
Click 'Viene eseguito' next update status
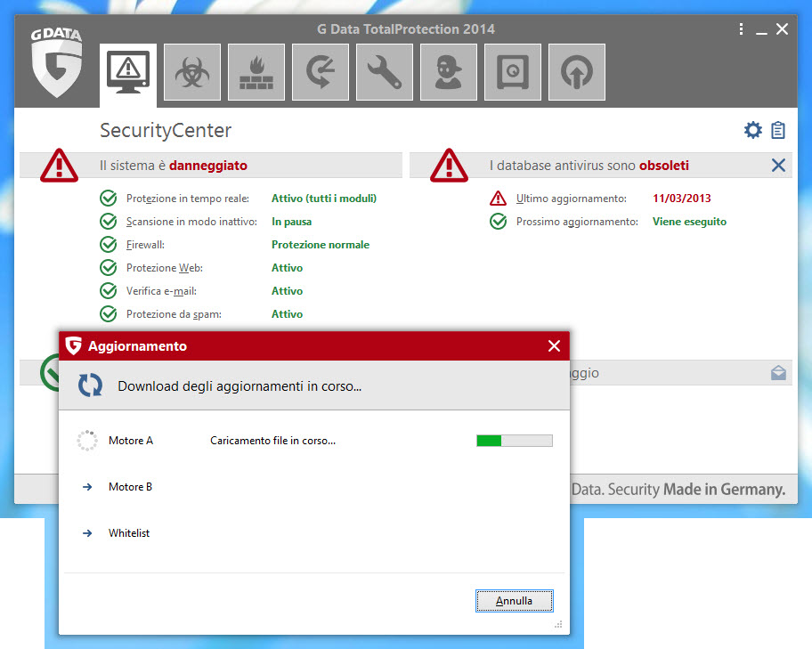689,222
